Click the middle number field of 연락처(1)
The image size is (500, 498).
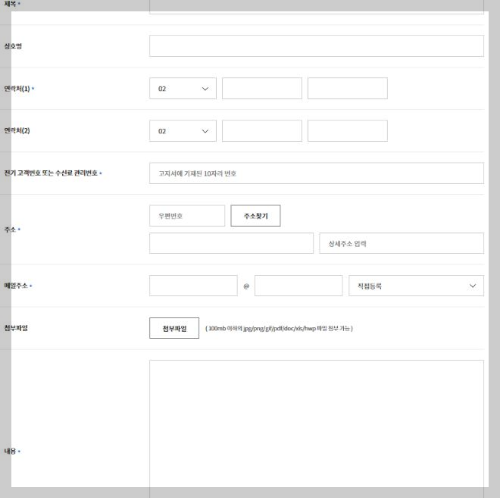click(262, 88)
